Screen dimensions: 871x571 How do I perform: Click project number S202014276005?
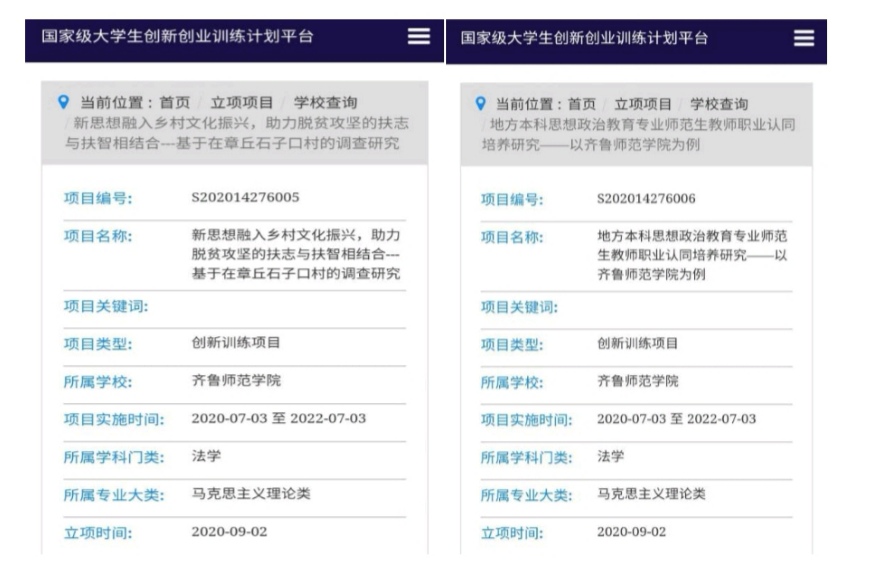tap(245, 197)
